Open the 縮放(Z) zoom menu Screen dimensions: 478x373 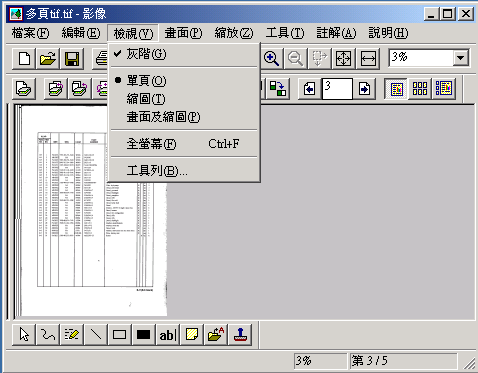tap(234, 33)
